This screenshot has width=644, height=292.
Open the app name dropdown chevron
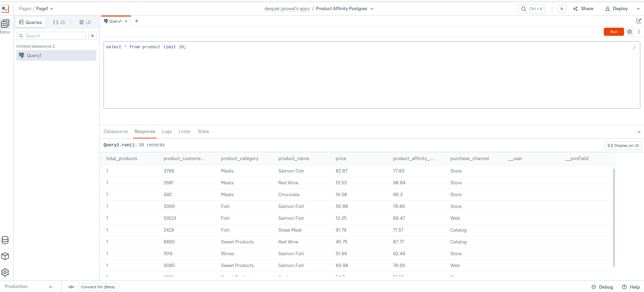372,9
